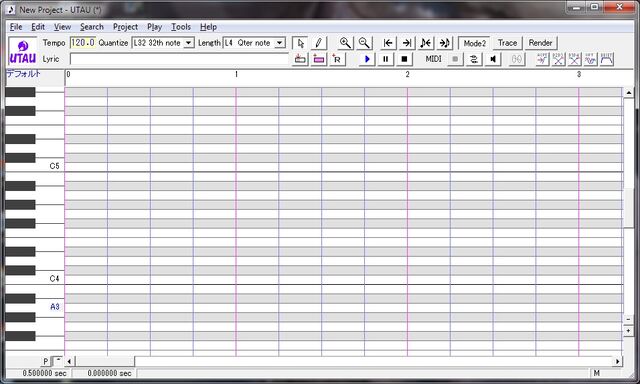Click measure 1 on the ruler
Image resolution: width=640 pixels, height=384 pixels.
pos(236,74)
